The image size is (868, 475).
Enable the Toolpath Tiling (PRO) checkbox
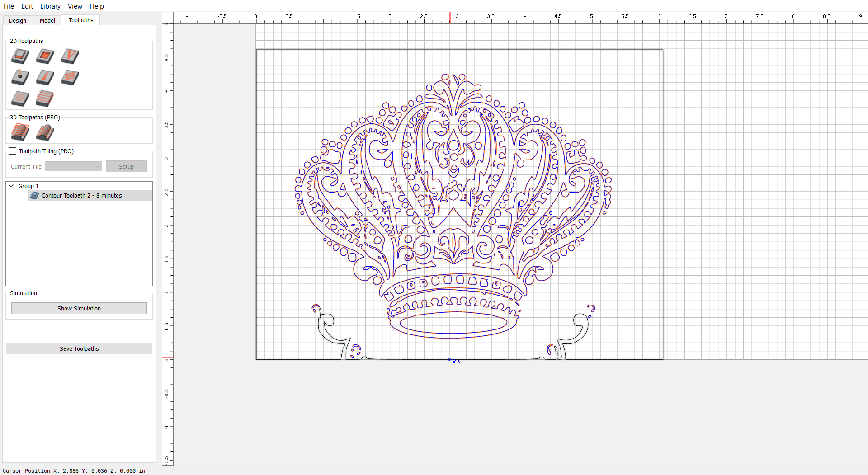click(13, 151)
